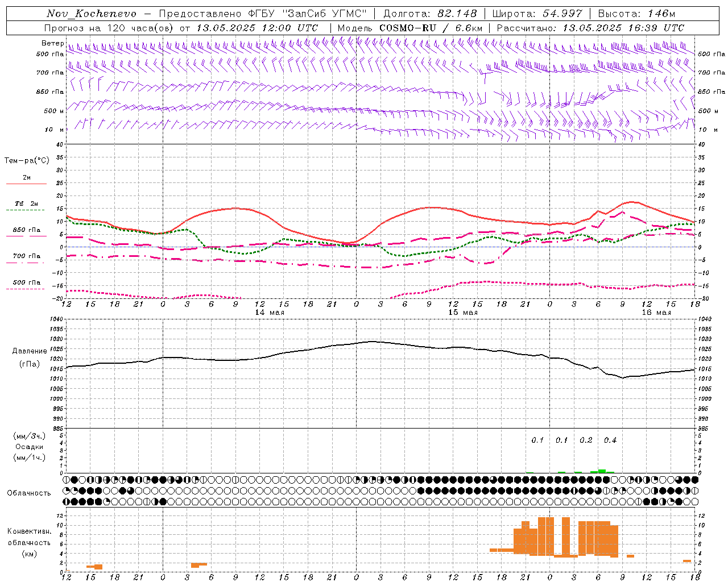Click the elevation label "Высота: 146м"

(638, 14)
